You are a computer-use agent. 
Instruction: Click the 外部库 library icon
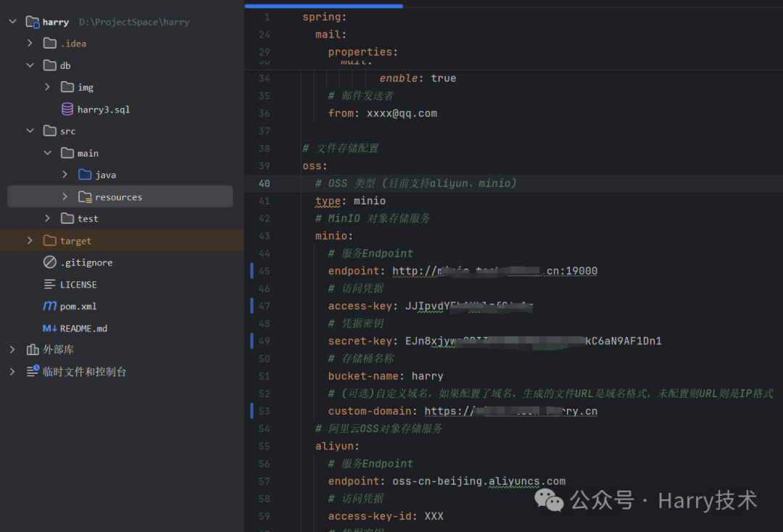(33, 350)
